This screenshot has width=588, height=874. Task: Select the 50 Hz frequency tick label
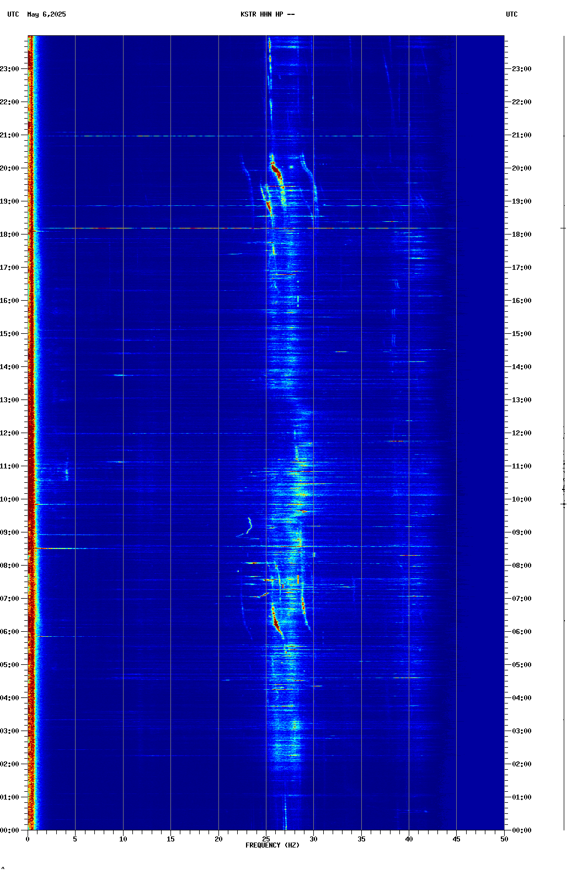tap(504, 839)
